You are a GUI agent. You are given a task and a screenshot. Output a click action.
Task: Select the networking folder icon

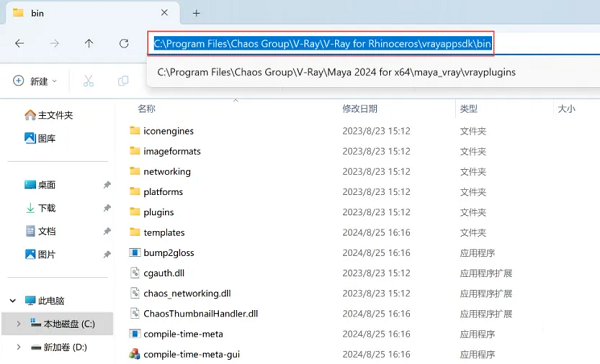[x=135, y=171]
